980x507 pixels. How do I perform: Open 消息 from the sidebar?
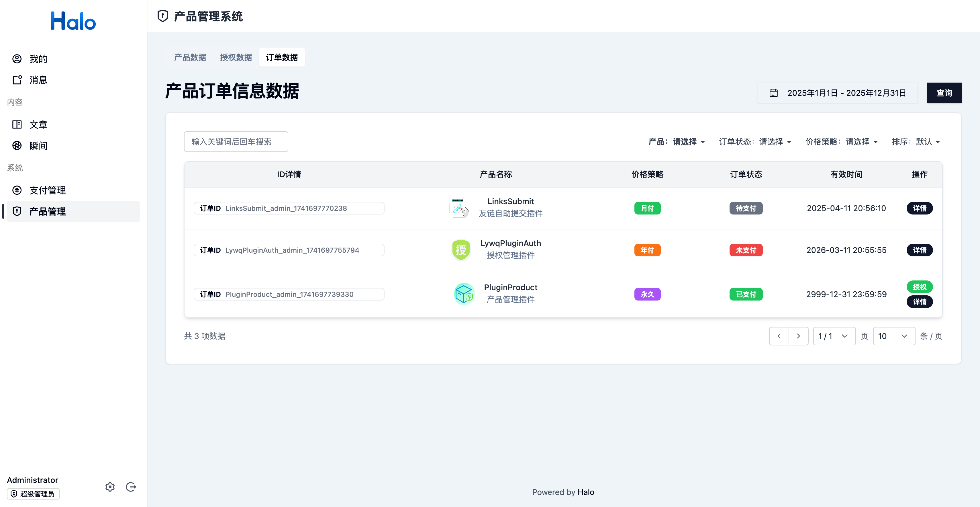[x=38, y=80]
